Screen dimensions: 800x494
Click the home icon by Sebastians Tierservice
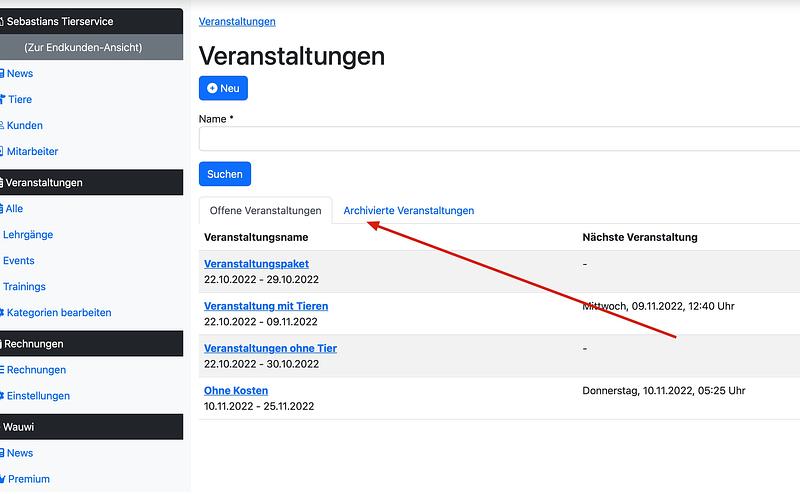pos(2,21)
